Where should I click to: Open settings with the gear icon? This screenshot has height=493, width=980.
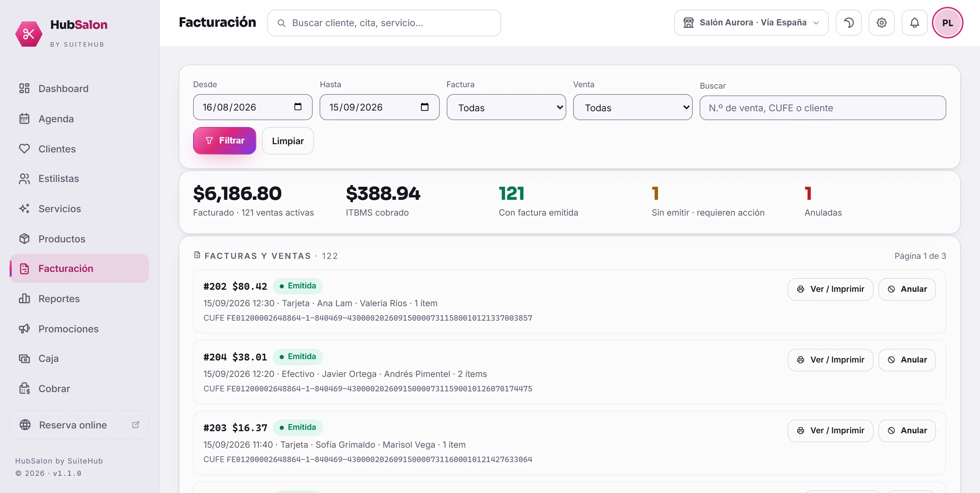881,23
